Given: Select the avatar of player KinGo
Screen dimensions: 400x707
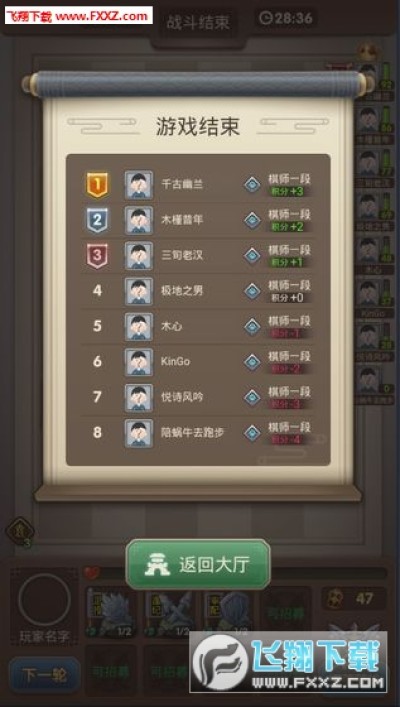Looking at the screenshot, I should point(139,362).
